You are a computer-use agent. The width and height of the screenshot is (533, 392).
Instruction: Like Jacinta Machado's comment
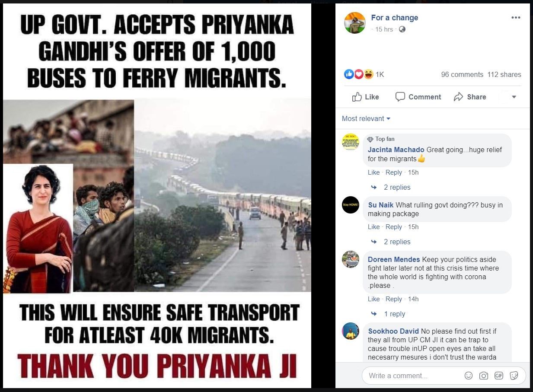coord(373,172)
